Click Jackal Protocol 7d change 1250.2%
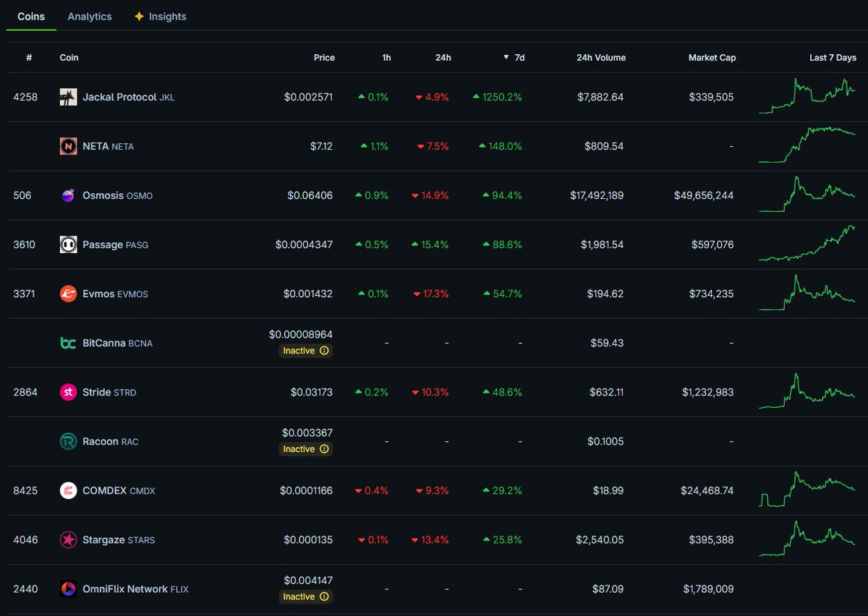The height and width of the screenshot is (616, 868). (x=497, y=97)
